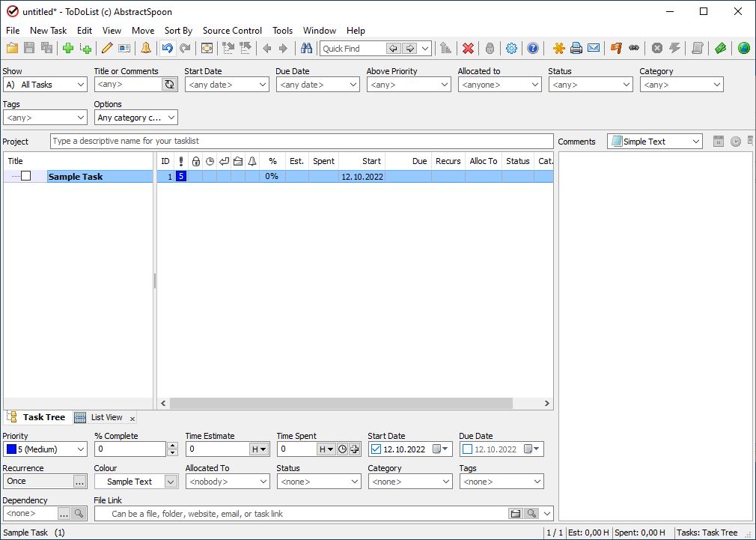Screen dimensions: 756x540
Task: Open the Priority 5 (Medium) dropdown
Action: 45,449
